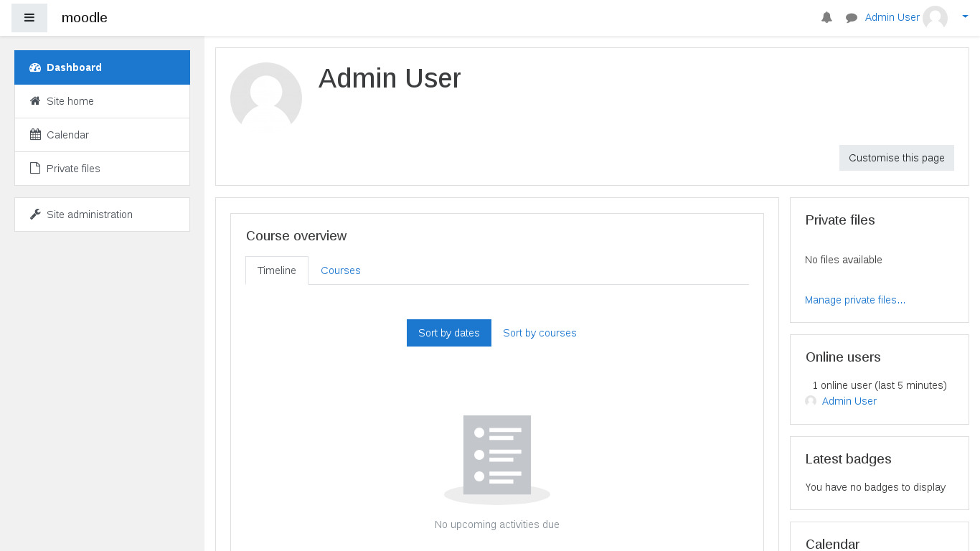The width and height of the screenshot is (980, 551).
Task: Select Sort by dates option
Action: point(448,333)
